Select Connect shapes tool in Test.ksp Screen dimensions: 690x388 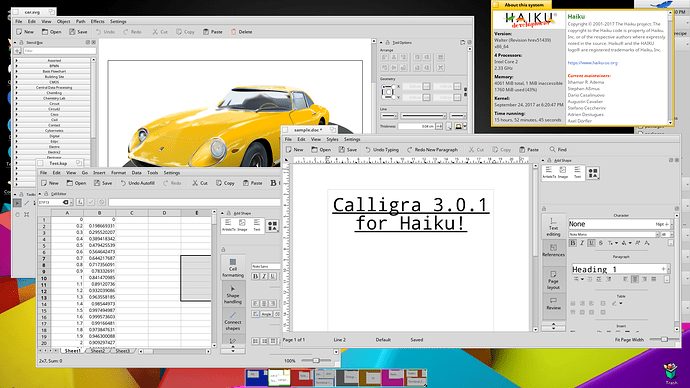point(233,321)
